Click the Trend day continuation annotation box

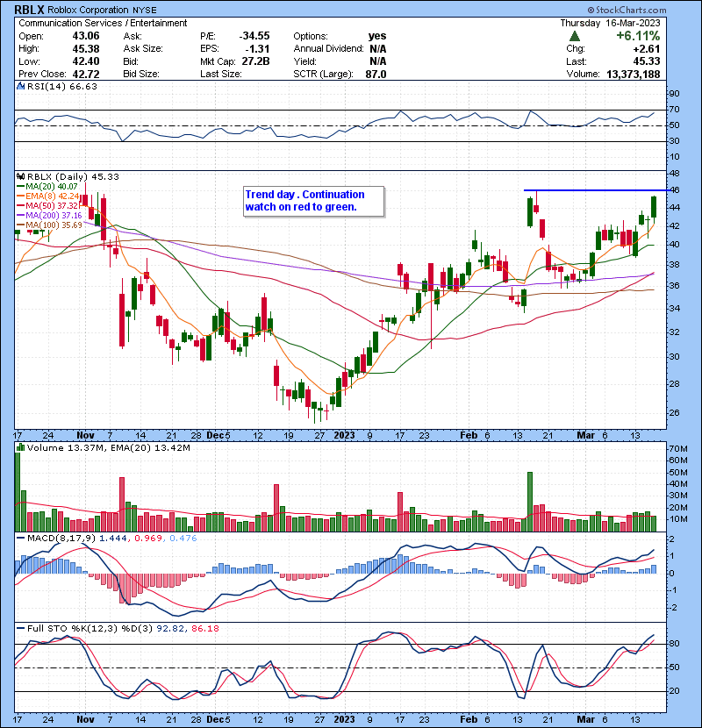tap(313, 201)
